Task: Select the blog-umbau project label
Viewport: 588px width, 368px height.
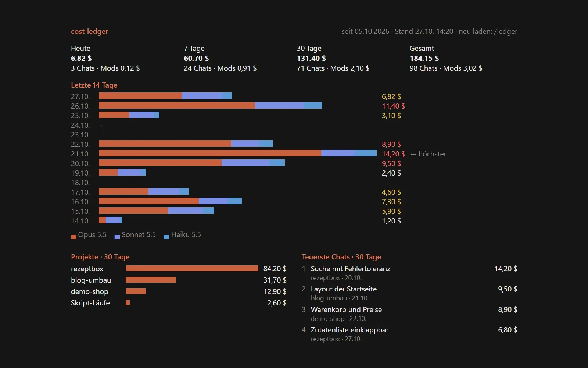Action: click(91, 280)
